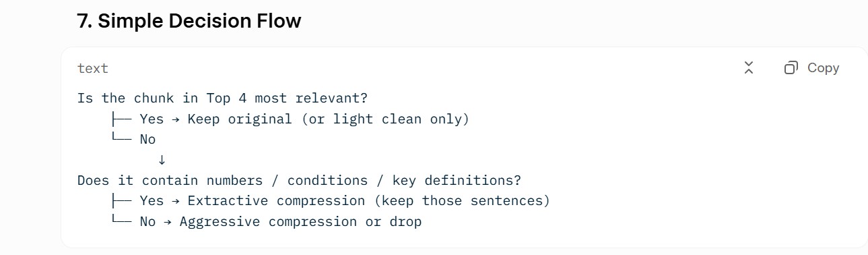This screenshot has height=255, width=868.
Task: Click the word 'drop' at the end of the code
Action: [405, 221]
